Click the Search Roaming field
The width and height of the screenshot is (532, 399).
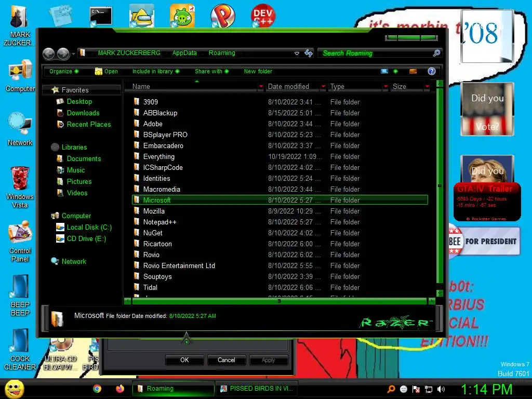pyautogui.click(x=375, y=54)
